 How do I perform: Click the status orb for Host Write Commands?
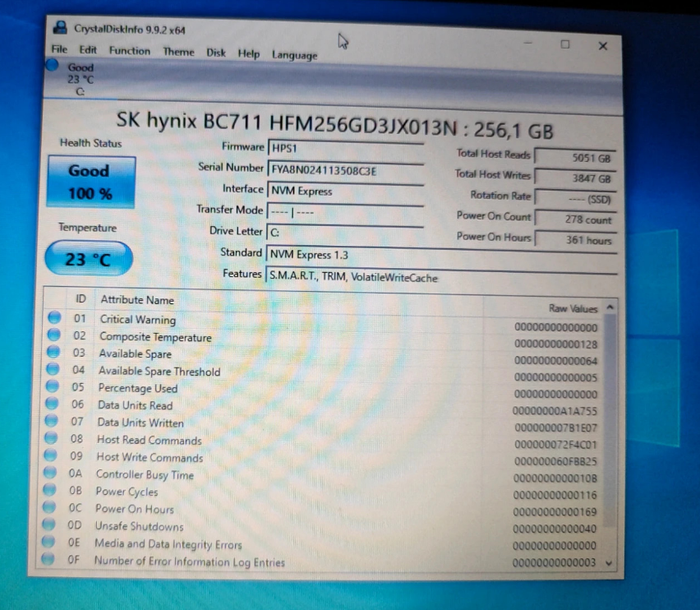pos(50,455)
